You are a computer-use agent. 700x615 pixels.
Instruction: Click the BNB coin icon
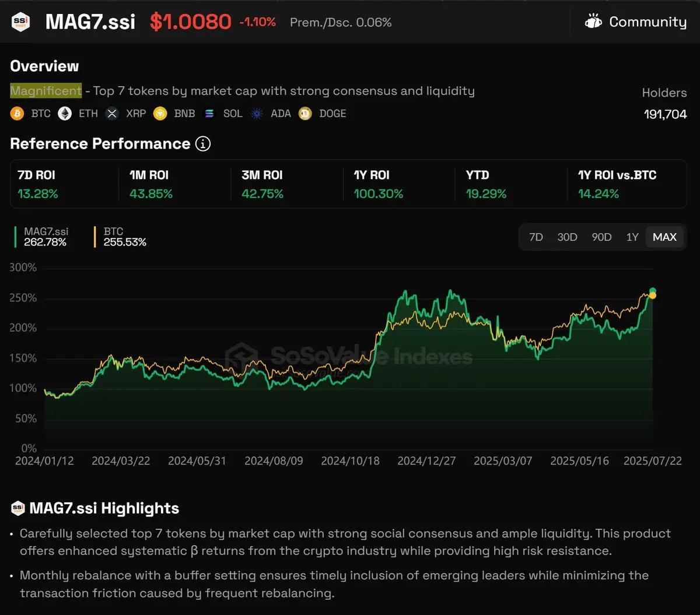[160, 114]
